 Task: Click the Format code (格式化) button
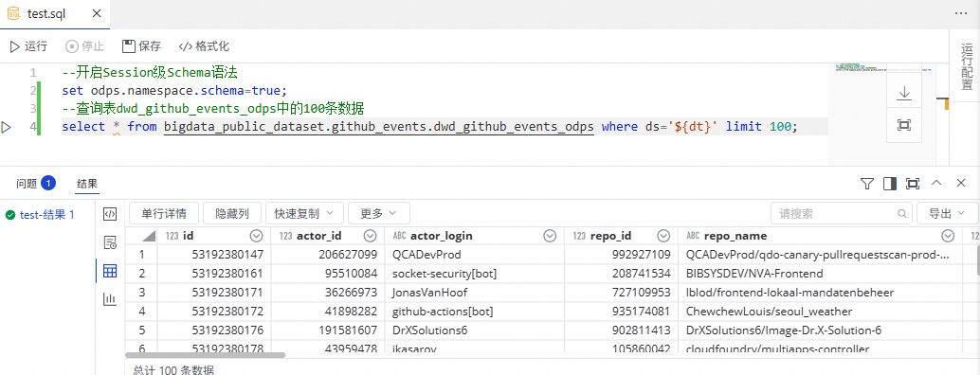(204, 46)
